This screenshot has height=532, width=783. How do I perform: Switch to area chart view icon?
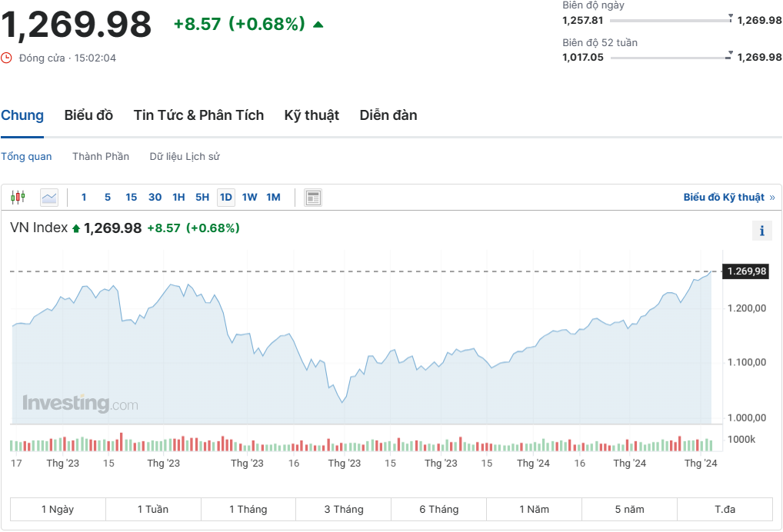tap(48, 197)
